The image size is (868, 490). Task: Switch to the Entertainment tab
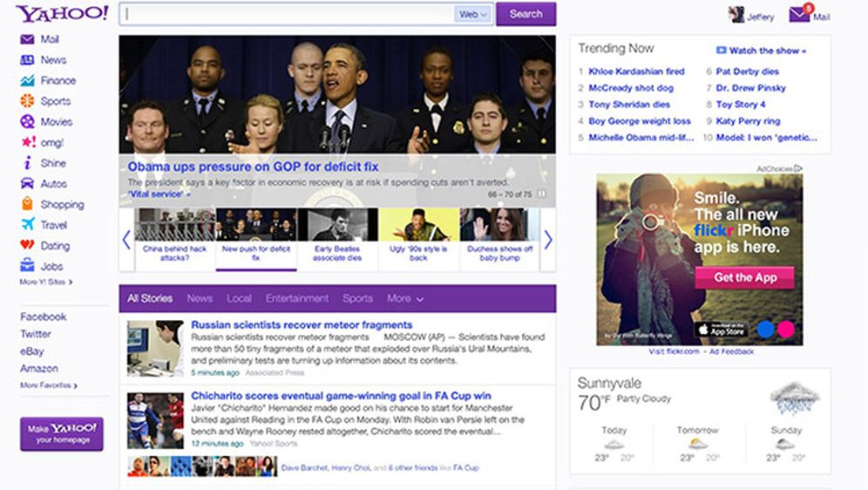pyautogui.click(x=297, y=298)
